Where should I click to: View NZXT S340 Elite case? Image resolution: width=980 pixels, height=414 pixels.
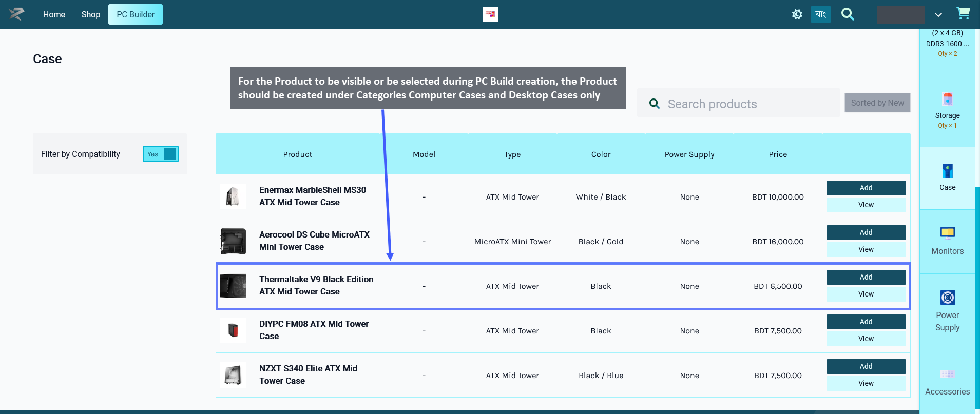click(866, 383)
